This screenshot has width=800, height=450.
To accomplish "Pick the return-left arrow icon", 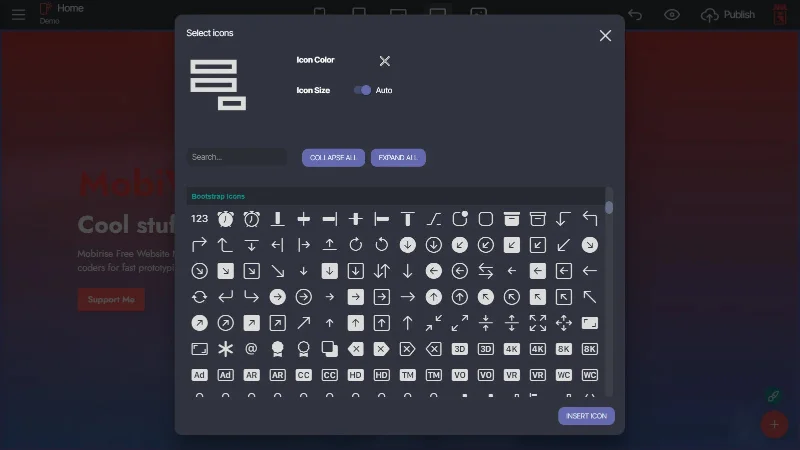I will (x=226, y=297).
